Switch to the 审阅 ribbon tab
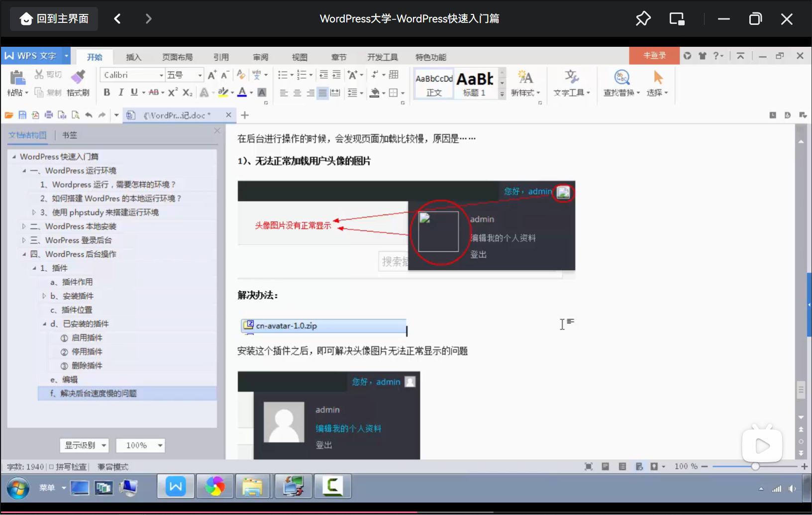 coord(260,57)
